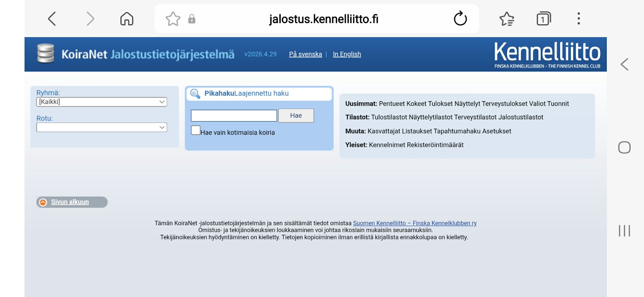Open the browser three-dot menu
Image resolution: width=644 pixels, height=297 pixels.
pos(579,19)
